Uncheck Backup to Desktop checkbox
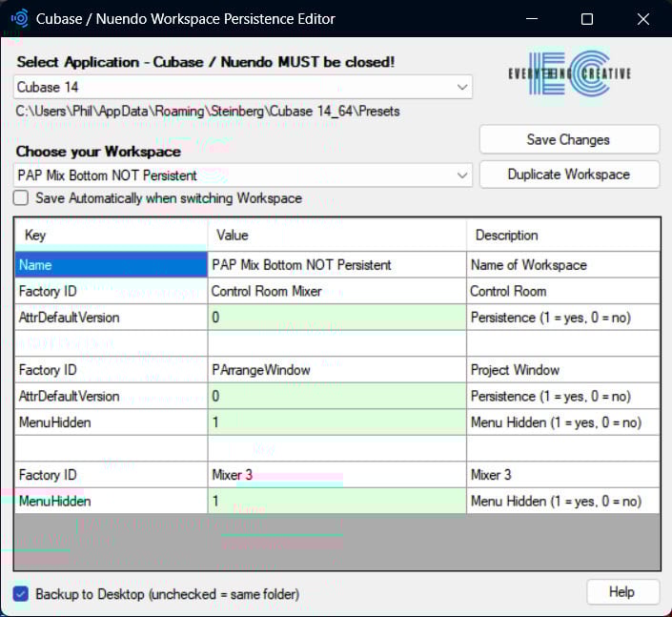 (21, 594)
